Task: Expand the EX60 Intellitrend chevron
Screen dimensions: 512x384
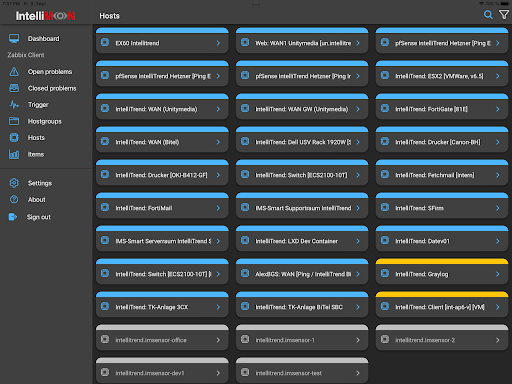Action: click(x=218, y=43)
